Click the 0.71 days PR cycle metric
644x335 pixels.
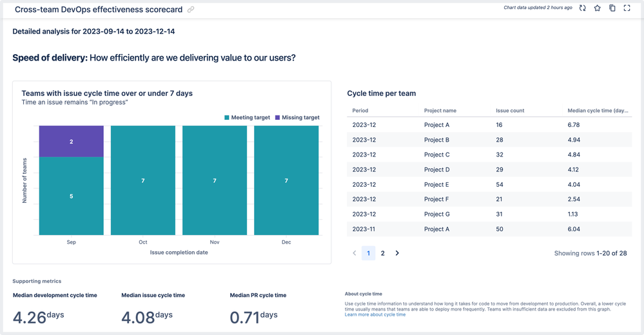[253, 317]
